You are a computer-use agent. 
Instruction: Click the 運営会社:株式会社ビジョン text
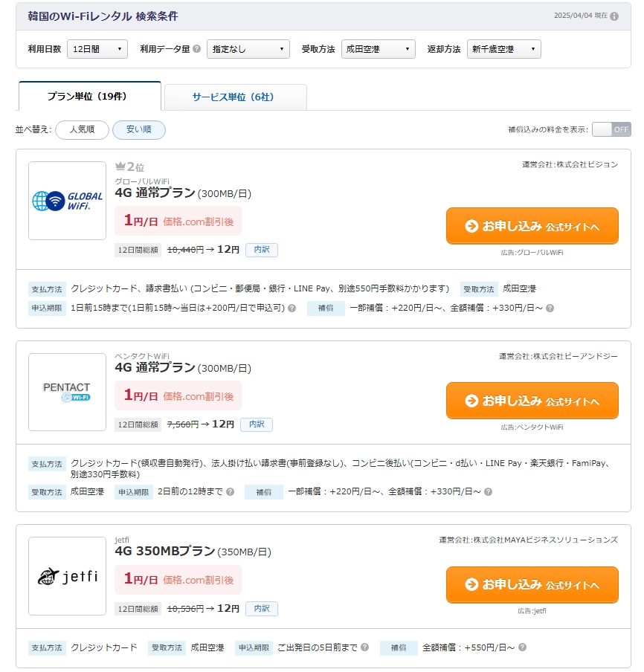point(570,164)
